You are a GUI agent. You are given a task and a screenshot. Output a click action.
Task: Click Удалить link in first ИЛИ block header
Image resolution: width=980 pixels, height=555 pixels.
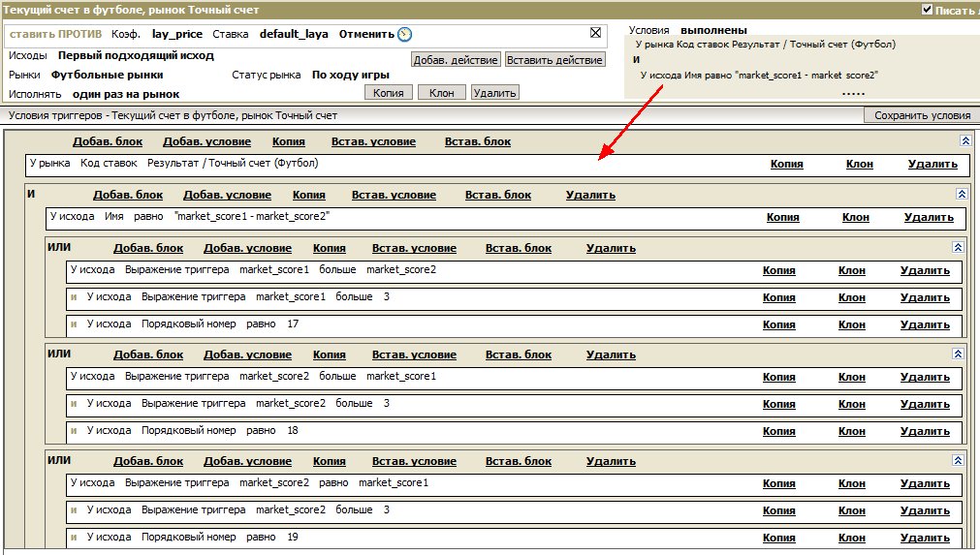tap(612, 249)
